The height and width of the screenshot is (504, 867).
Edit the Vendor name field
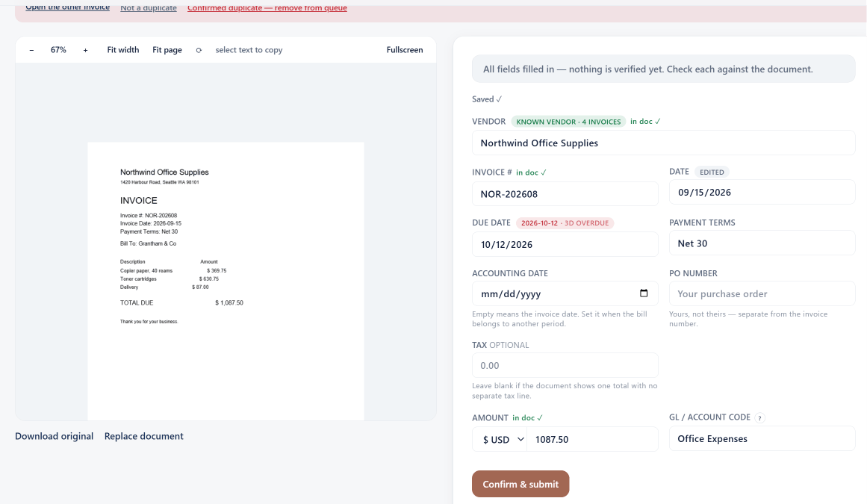(x=664, y=143)
